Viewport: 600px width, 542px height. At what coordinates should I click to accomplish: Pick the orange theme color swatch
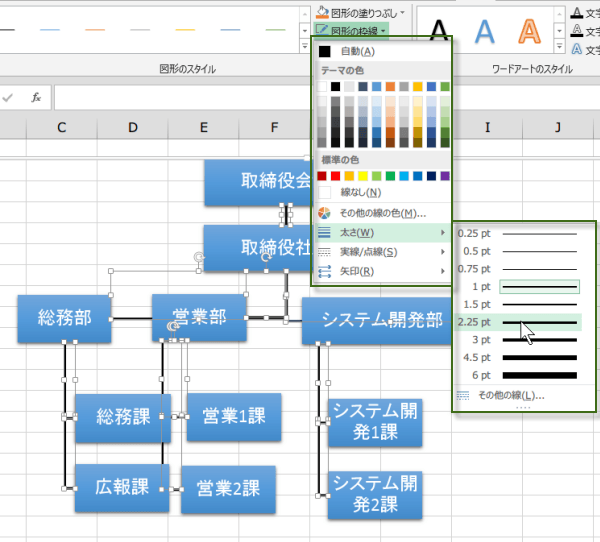coord(390,87)
